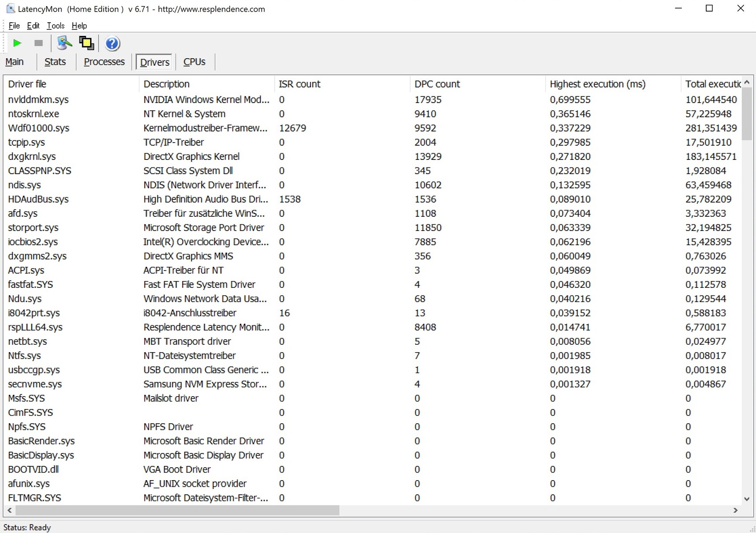This screenshot has width=756, height=533.
Task: Open the File menu
Action: click(x=14, y=26)
